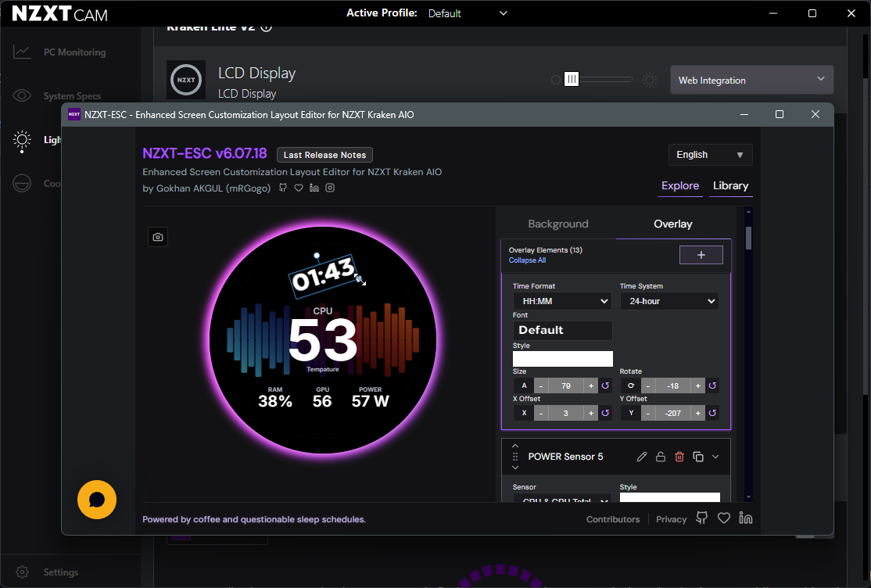Viewport: 871px width, 588px height.
Task: Open the Contributors link in the footer
Action: pos(613,519)
